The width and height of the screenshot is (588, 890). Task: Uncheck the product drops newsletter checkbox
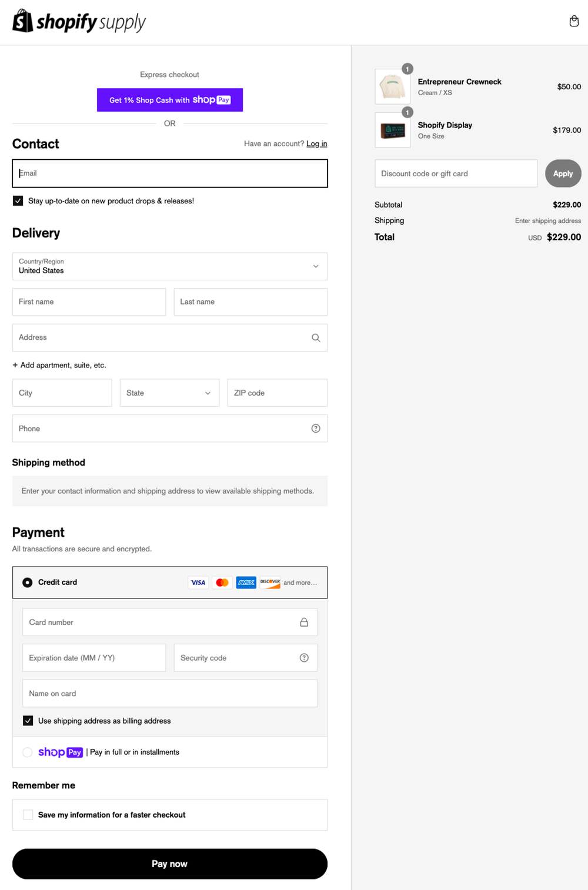(18, 200)
